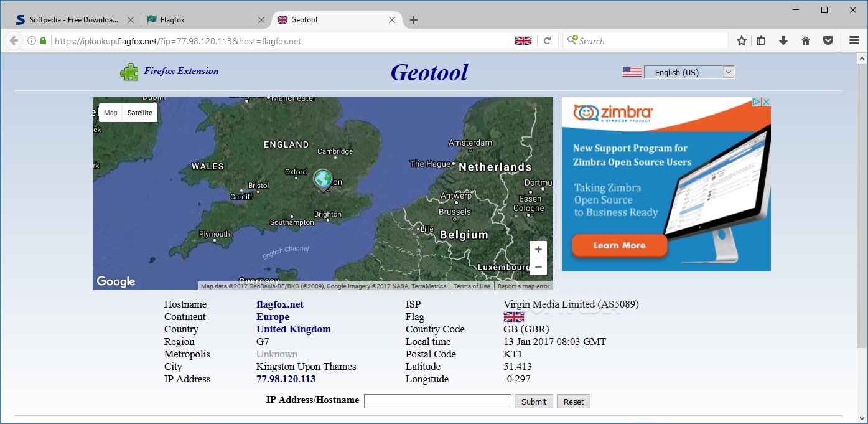The width and height of the screenshot is (868, 424).
Task: Click the country code GB (GBR)
Action: coord(526,329)
